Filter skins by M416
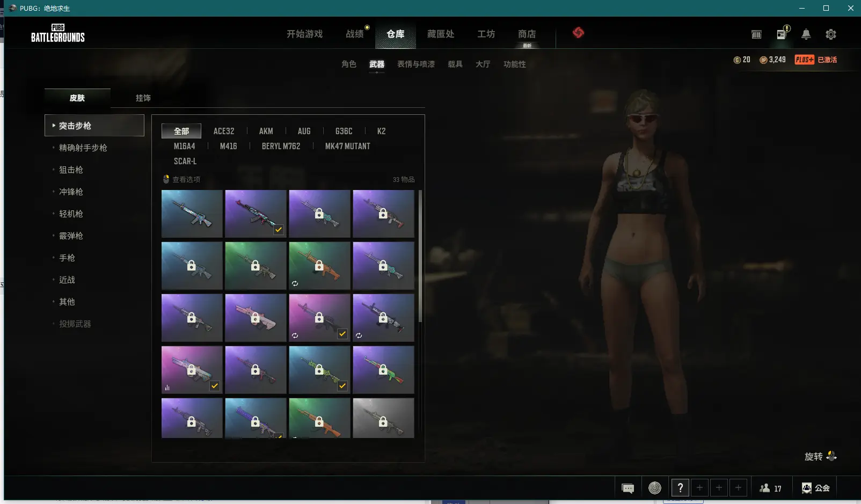 pyautogui.click(x=229, y=146)
